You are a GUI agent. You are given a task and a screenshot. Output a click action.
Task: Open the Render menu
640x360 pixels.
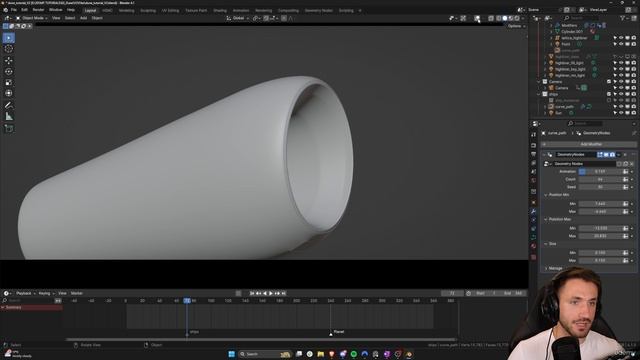point(38,10)
